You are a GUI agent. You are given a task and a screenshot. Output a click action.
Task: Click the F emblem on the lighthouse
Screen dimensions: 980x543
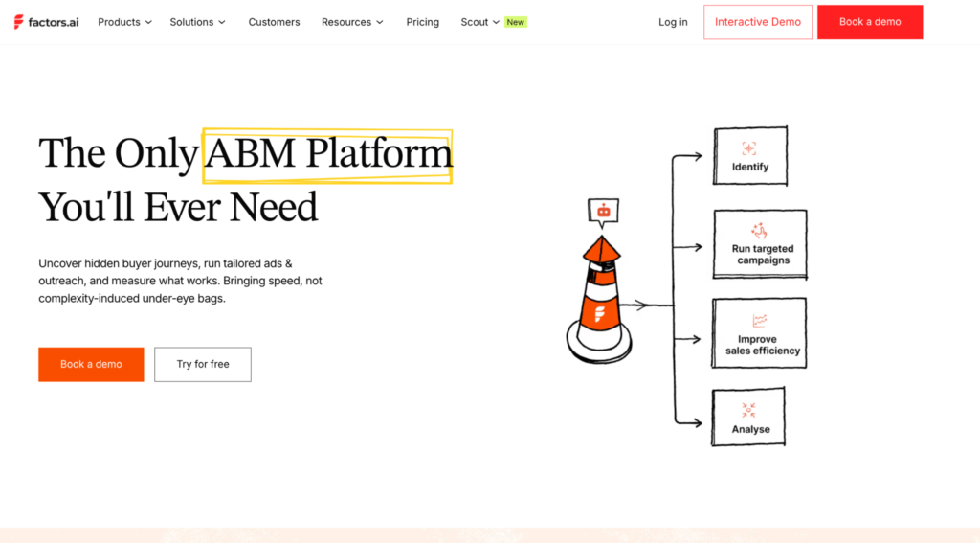tap(599, 314)
